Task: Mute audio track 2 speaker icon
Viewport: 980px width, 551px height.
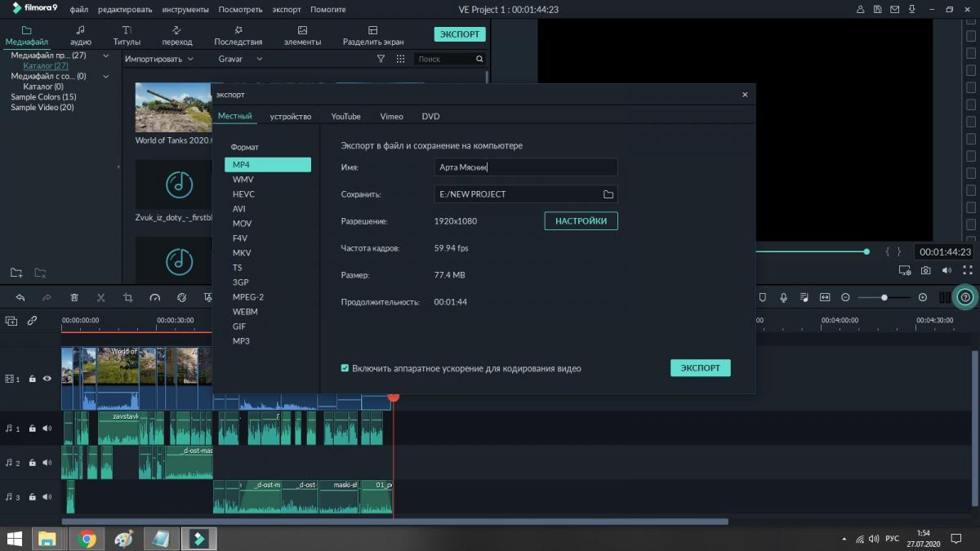Action: click(x=47, y=463)
